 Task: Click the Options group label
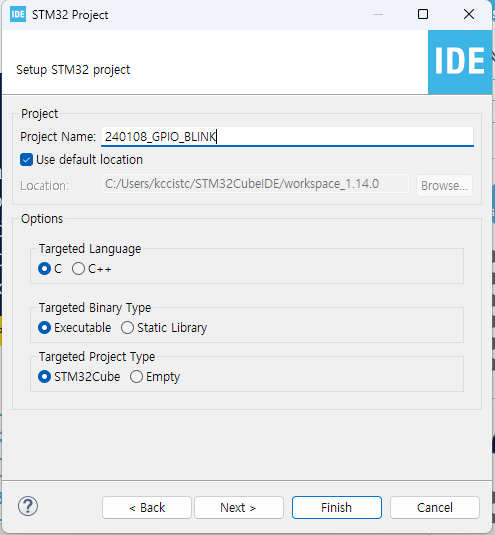(x=42, y=219)
